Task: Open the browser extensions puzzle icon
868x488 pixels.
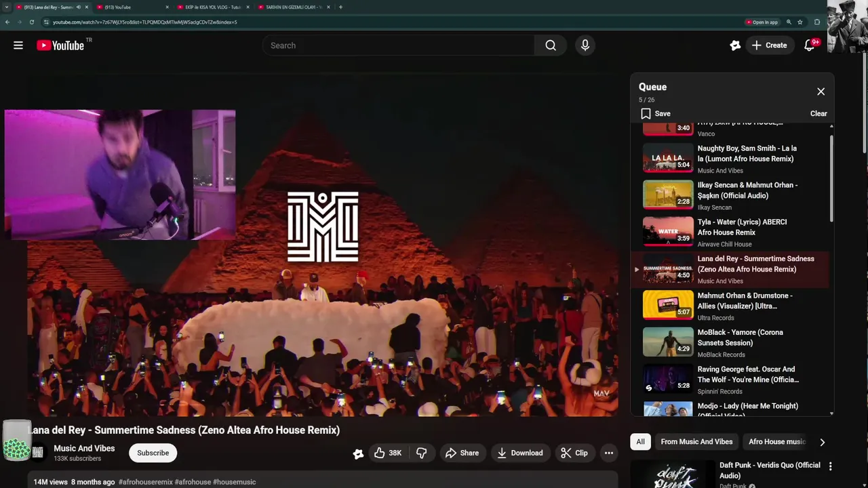Action: (x=817, y=22)
